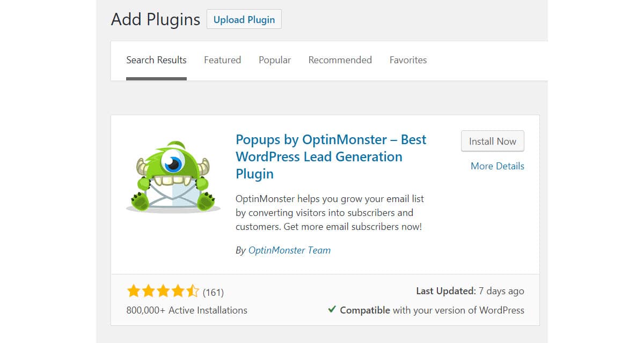Viewport: 644px width, 343px height.
Task: Go to the Favorites tab
Action: coord(408,60)
